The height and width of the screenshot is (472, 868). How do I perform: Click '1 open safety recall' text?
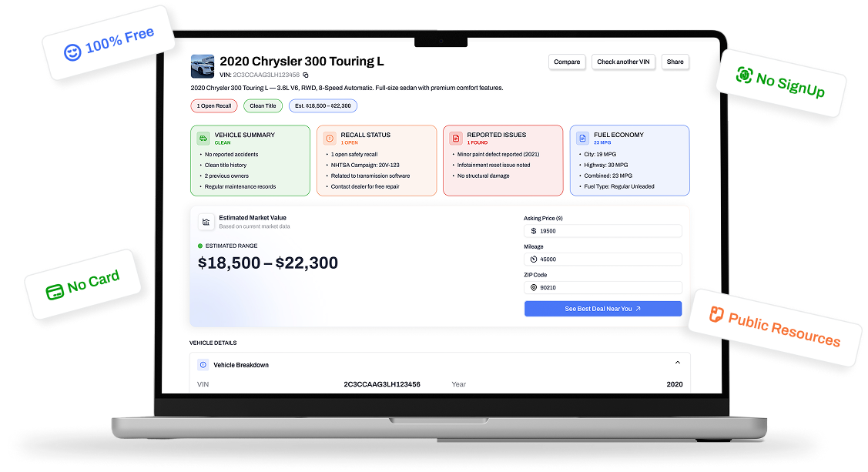coord(354,155)
